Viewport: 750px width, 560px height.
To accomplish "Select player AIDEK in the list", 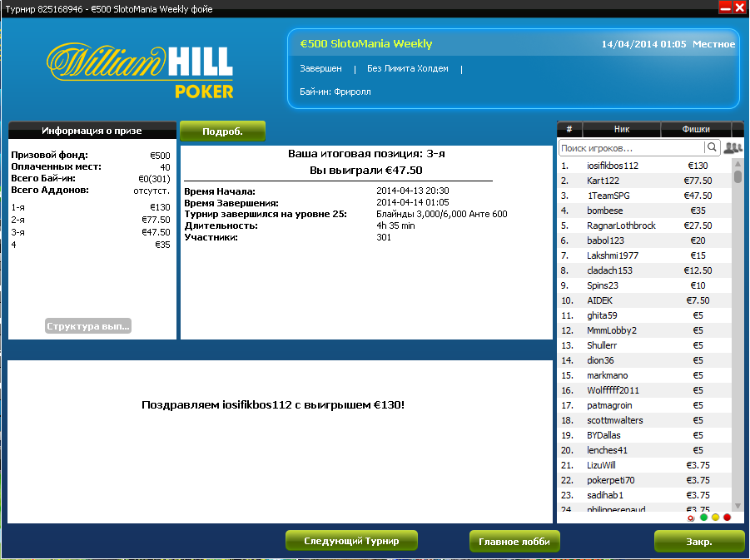I will tap(645, 300).
